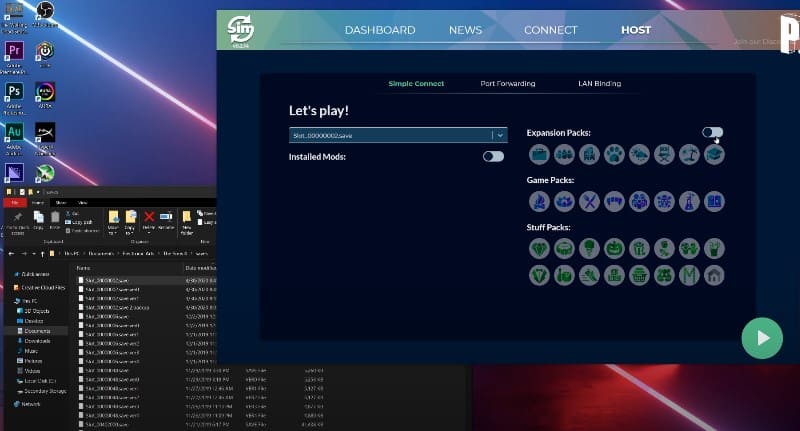Image resolution: width=800 pixels, height=431 pixels.
Task: Click the red Delete icon in File Explorer
Action: click(149, 216)
